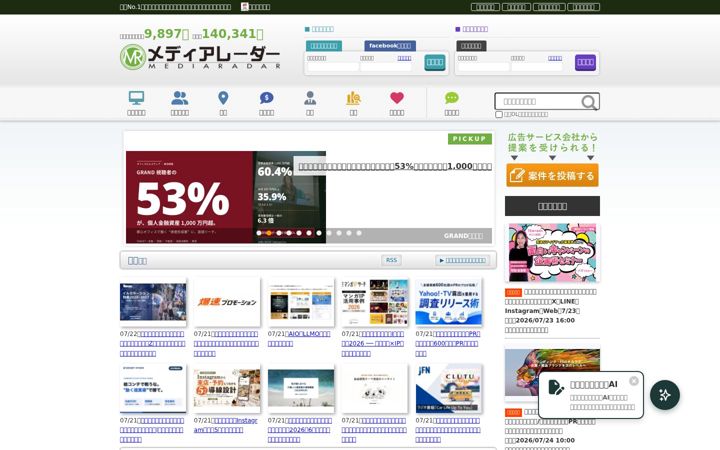Image resolution: width=720 pixels, height=450 pixels.
Task: Click the Media Radar MR logo
Action: (x=200, y=57)
